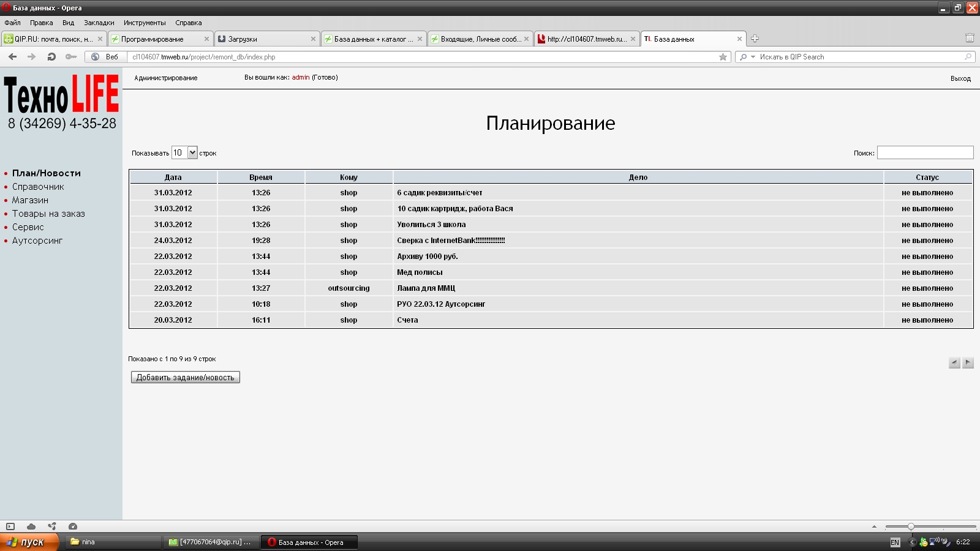980x551 pixels.
Task: Open the 477067064@qip.ru taskbar window
Action: [x=211, y=542]
